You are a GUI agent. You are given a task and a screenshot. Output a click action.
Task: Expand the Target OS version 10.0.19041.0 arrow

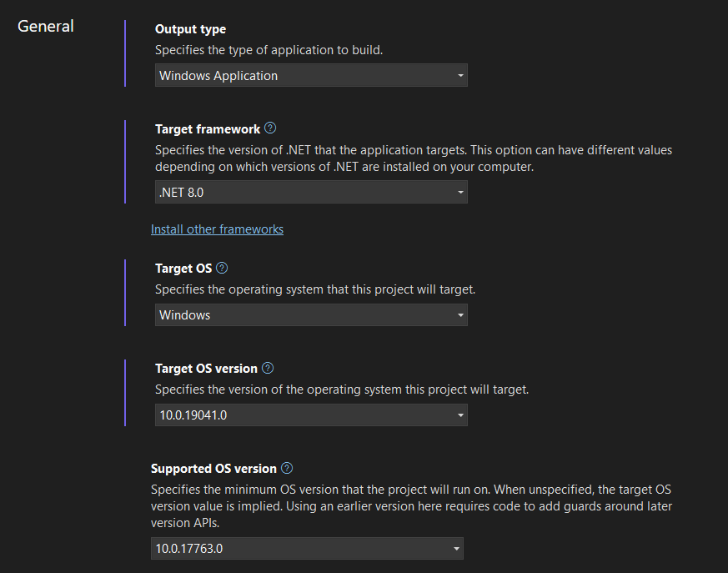(x=460, y=415)
